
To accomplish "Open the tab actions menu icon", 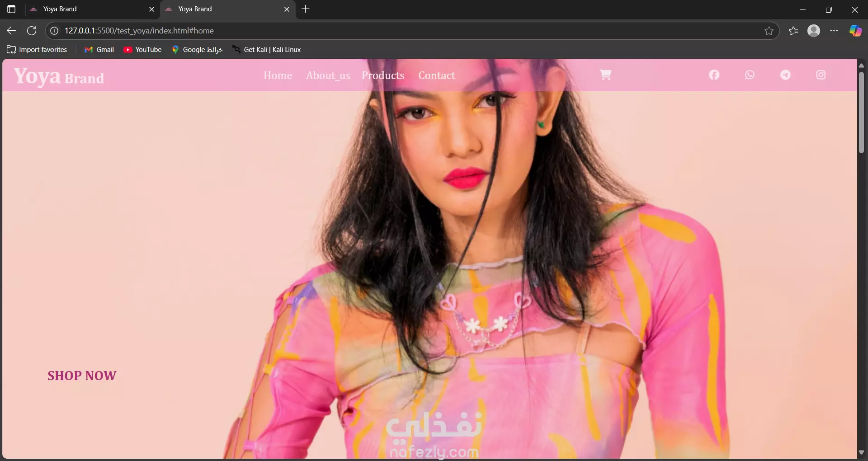I will click(11, 9).
